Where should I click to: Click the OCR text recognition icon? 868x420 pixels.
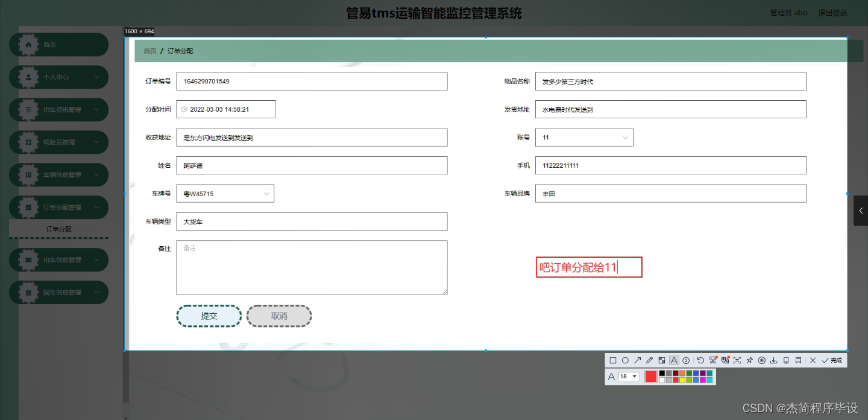737,360
